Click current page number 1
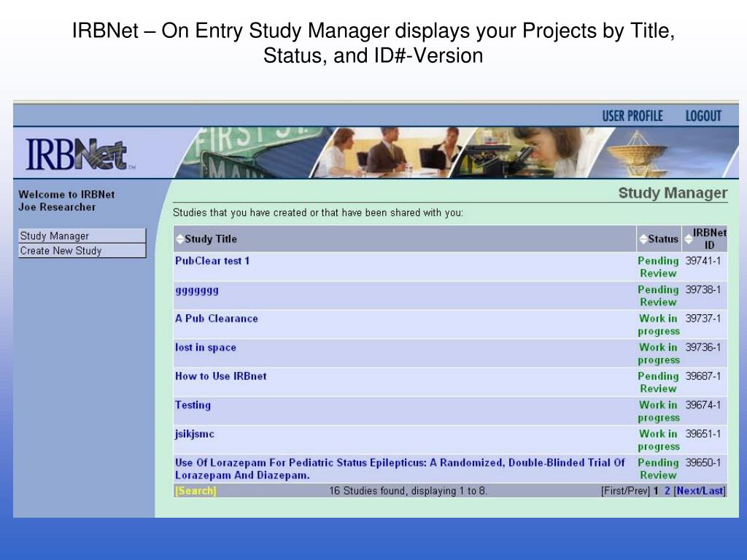Viewport: 747px width, 560px height. point(656,491)
